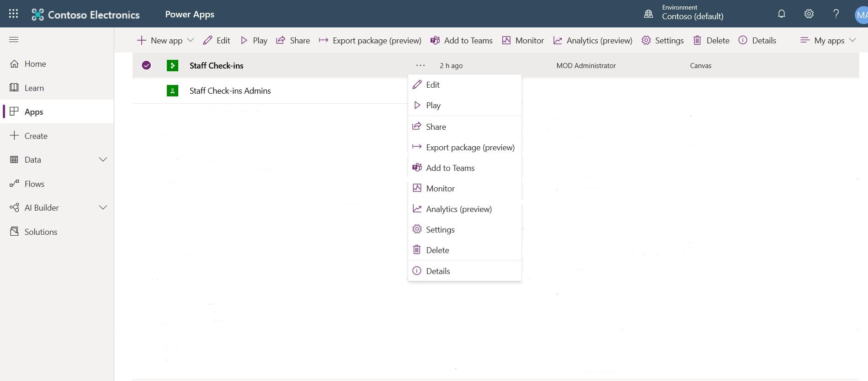Choose Export package (preview) from context menu
The height and width of the screenshot is (381, 868).
(465, 147)
